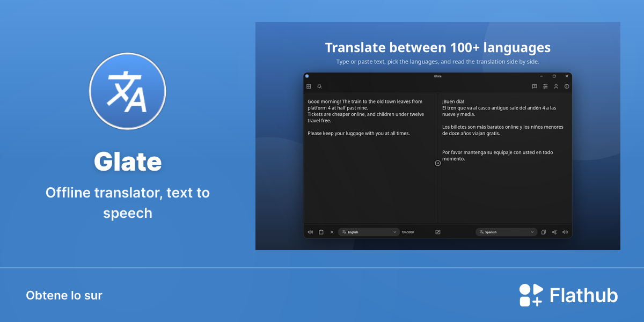Click "Offline translator, text to speech" summary
This screenshot has height=322, width=644.
tap(128, 203)
